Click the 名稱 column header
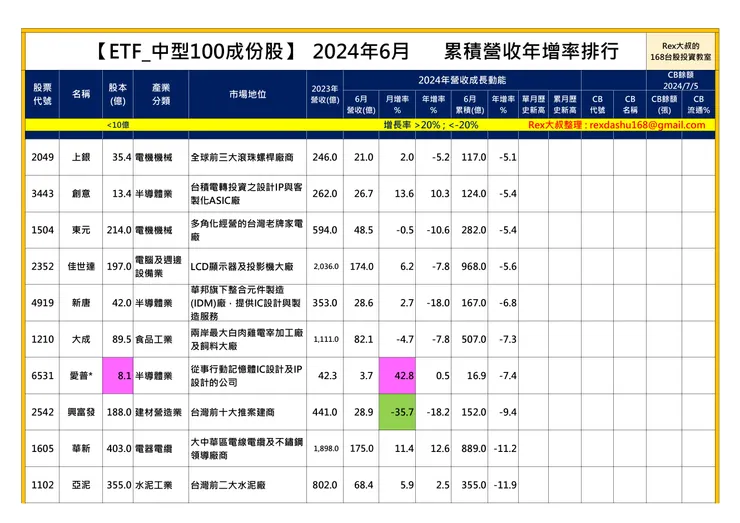The width and height of the screenshot is (740, 523). (81, 94)
